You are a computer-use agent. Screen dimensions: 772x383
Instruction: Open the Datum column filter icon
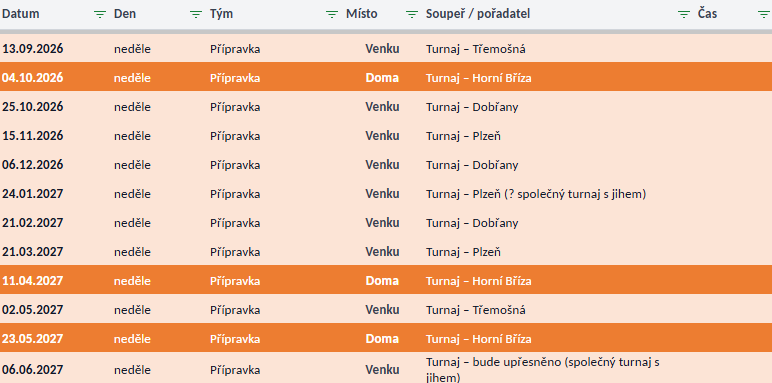[x=100, y=14]
